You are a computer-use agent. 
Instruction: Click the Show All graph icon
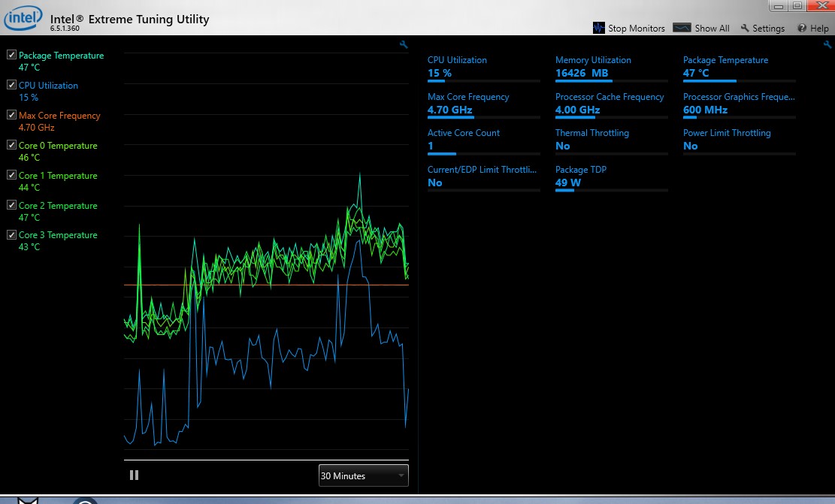(x=682, y=28)
